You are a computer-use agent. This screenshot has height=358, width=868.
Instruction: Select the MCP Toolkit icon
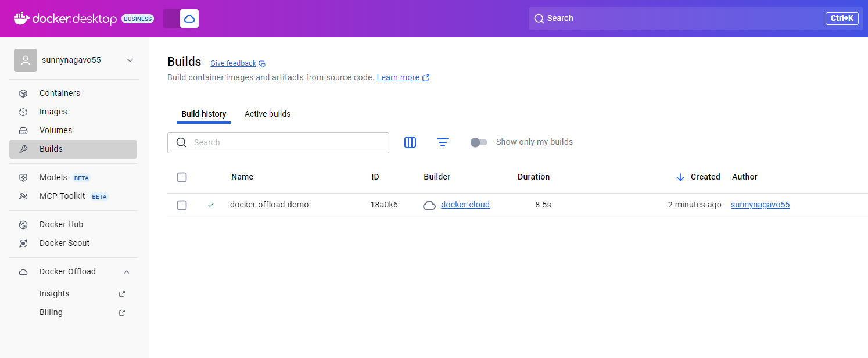click(x=23, y=196)
